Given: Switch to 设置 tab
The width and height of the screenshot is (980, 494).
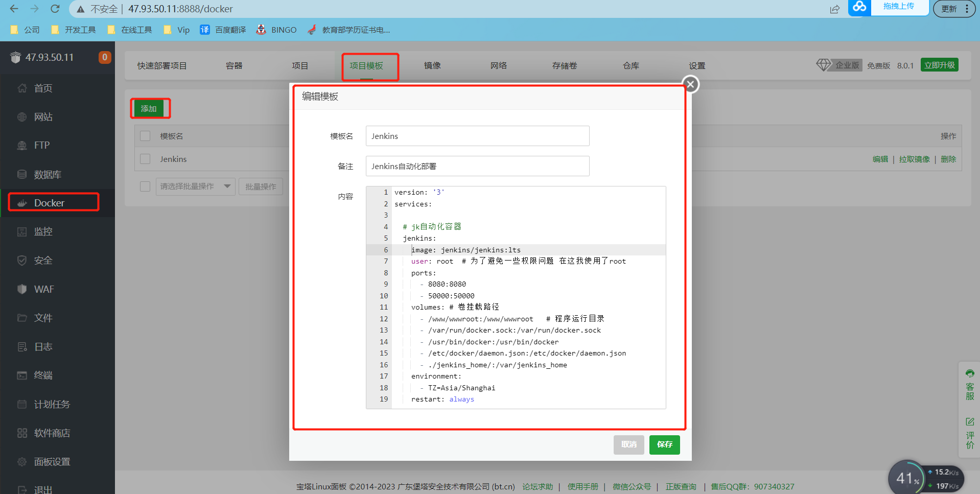Looking at the screenshot, I should (697, 66).
